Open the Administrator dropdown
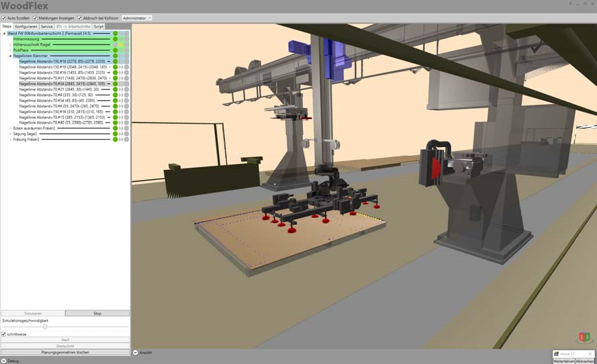Image resolution: width=597 pixels, height=364 pixels. (x=137, y=18)
